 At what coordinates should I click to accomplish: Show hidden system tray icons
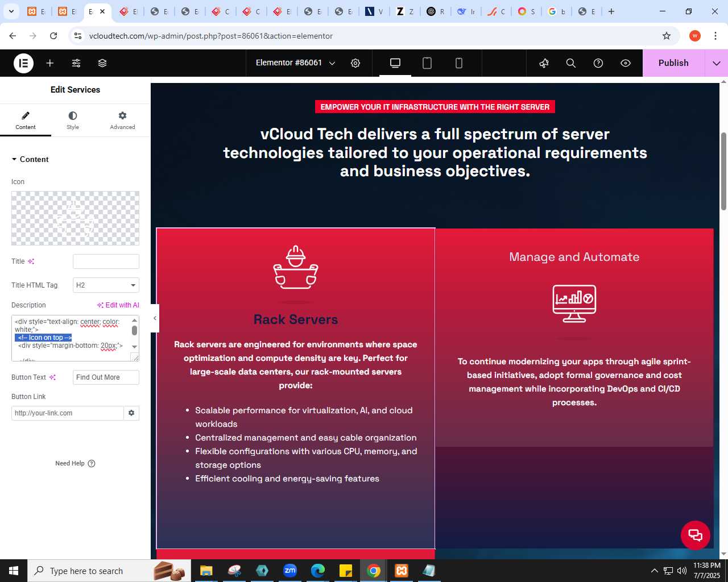(654, 571)
